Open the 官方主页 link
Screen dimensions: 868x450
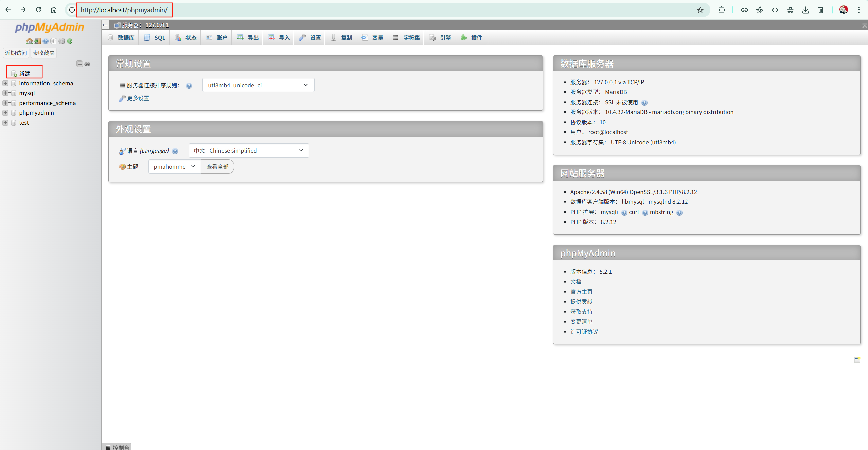581,292
